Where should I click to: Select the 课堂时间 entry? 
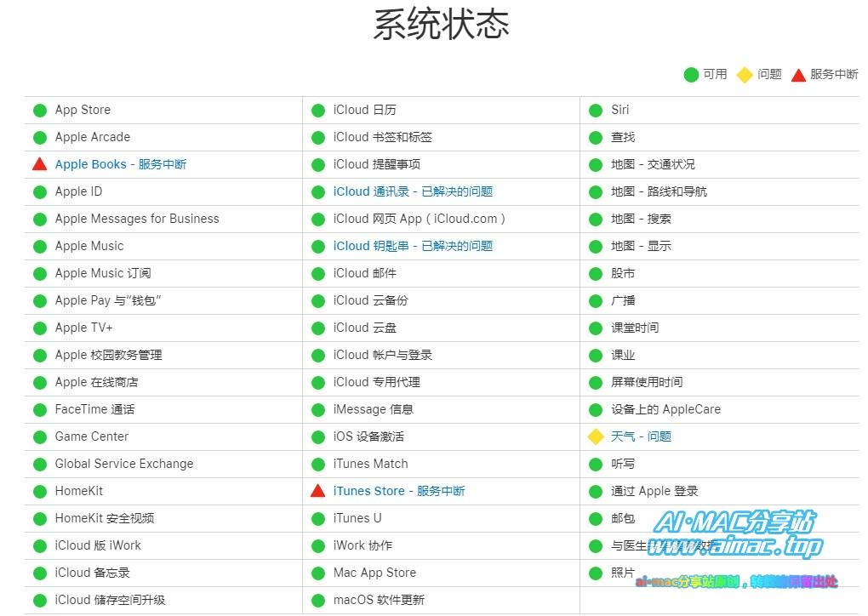click(635, 328)
